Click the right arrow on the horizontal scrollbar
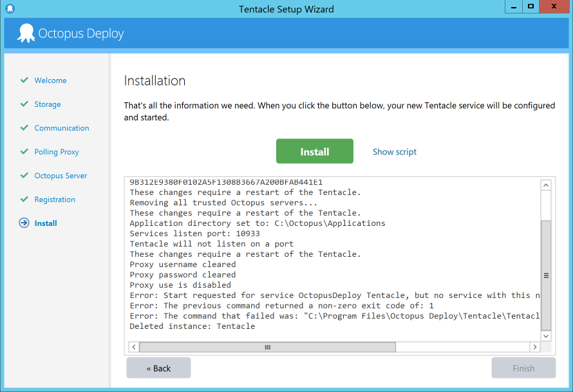This screenshot has height=392, width=573. tap(535, 346)
